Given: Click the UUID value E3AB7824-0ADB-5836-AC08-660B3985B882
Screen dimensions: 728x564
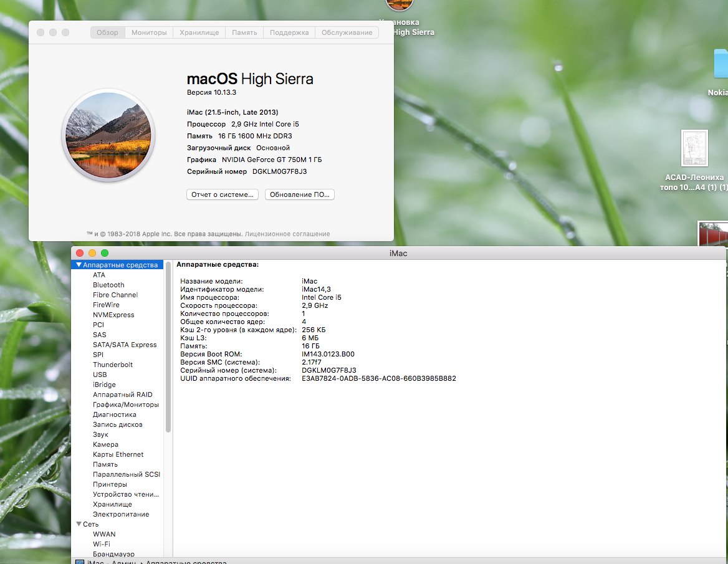Looking at the screenshot, I should (x=379, y=378).
